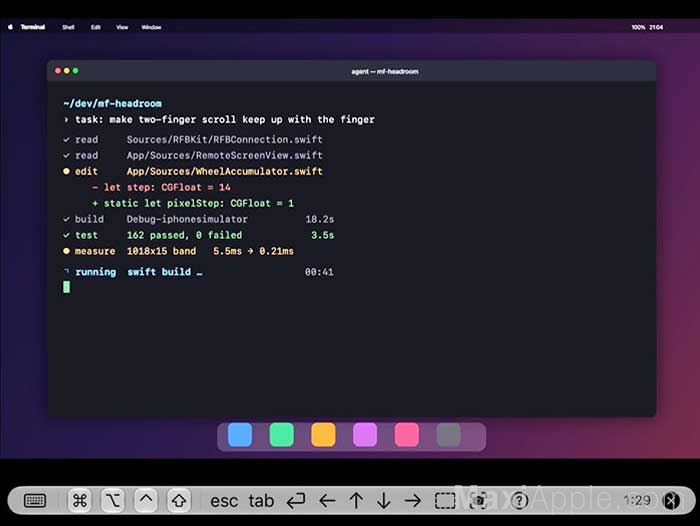Click '1018x15 band' measure text

point(161,251)
